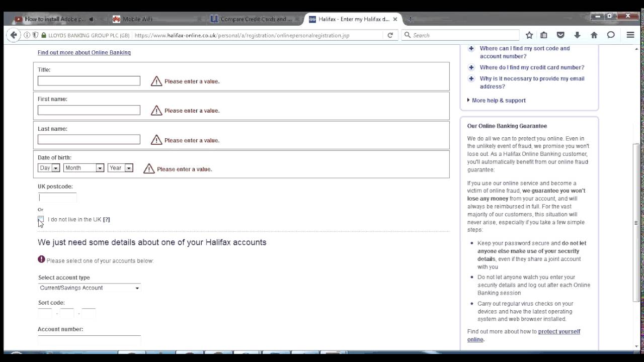Save to Pocket icon in toolbar

(560, 35)
